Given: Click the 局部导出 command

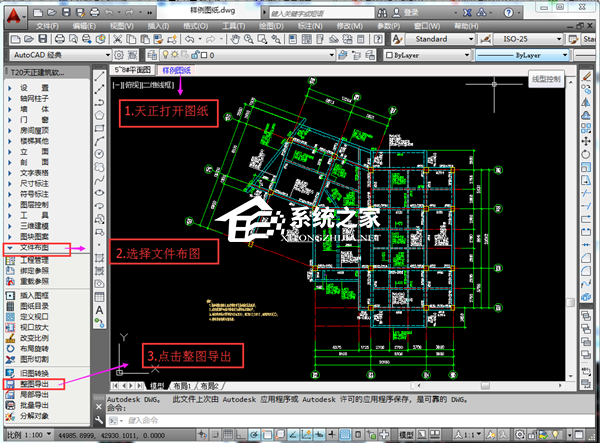Looking at the screenshot, I should point(34,394).
